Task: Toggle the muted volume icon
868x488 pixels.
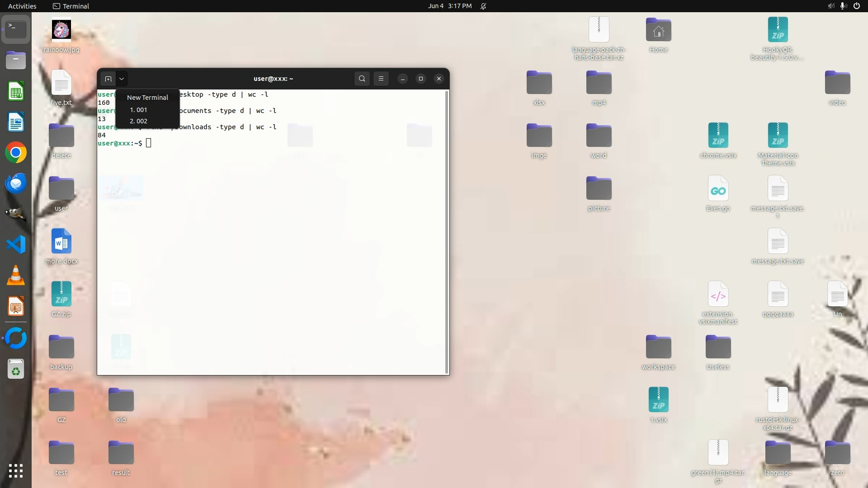Action: pyautogui.click(x=831, y=6)
